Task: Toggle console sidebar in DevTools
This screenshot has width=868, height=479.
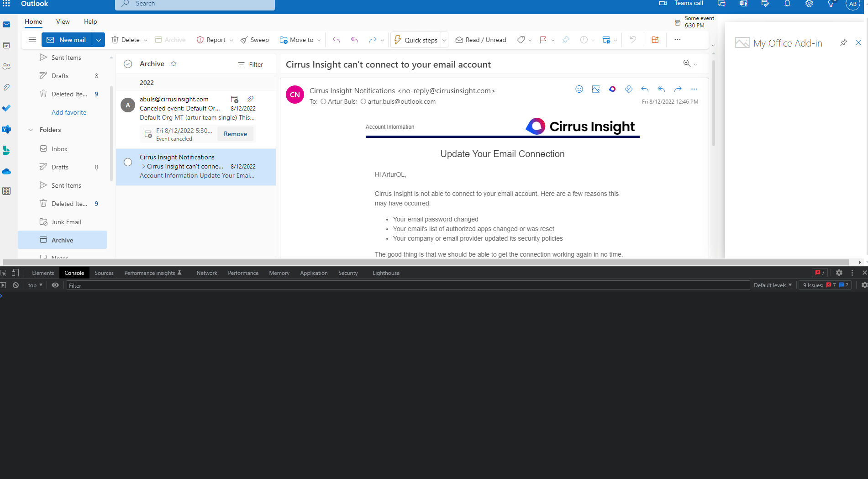Action: coord(3,285)
